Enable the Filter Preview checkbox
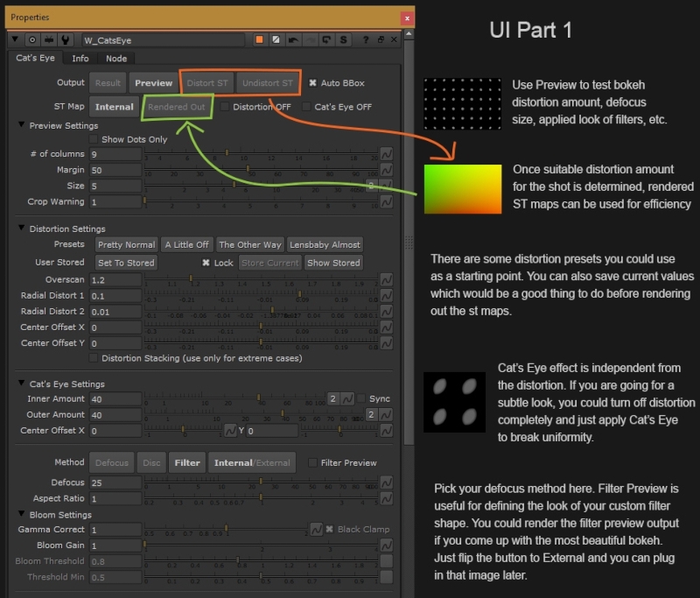The width and height of the screenshot is (700, 598). point(313,462)
